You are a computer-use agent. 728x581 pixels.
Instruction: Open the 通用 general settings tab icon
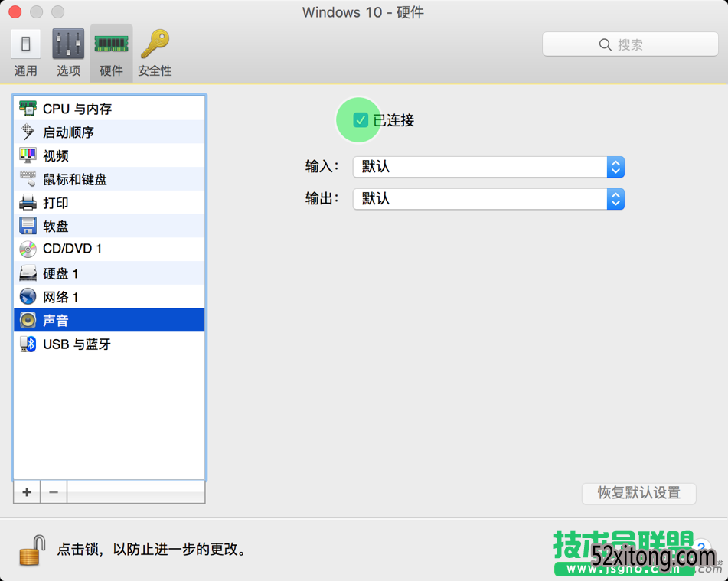pos(25,44)
